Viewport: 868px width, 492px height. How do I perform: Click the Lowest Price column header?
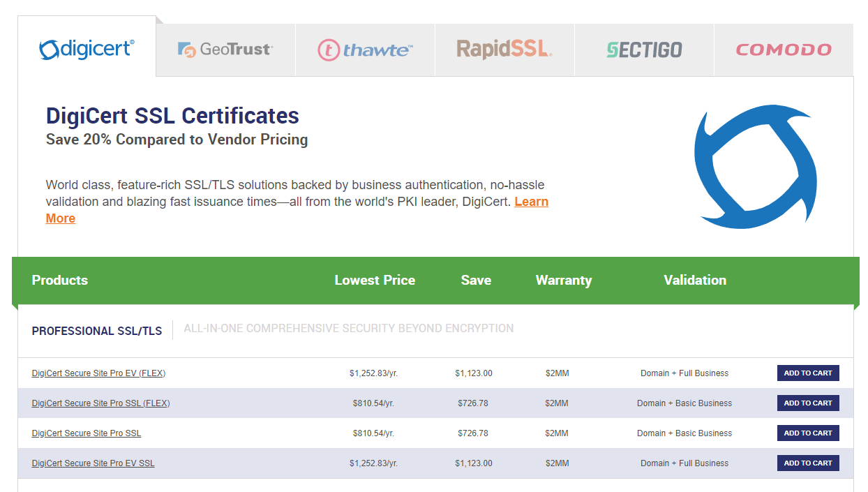coord(375,281)
